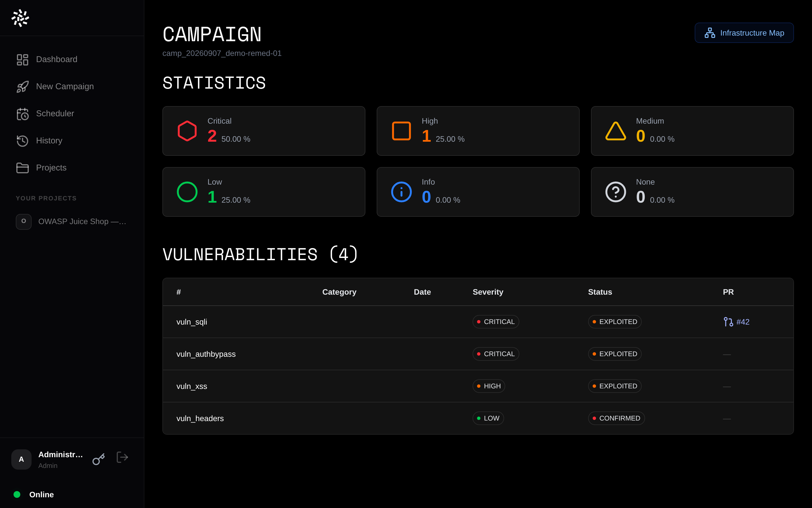
Task: Click the LOW severity badge of vuln_headers
Action: coord(488,419)
